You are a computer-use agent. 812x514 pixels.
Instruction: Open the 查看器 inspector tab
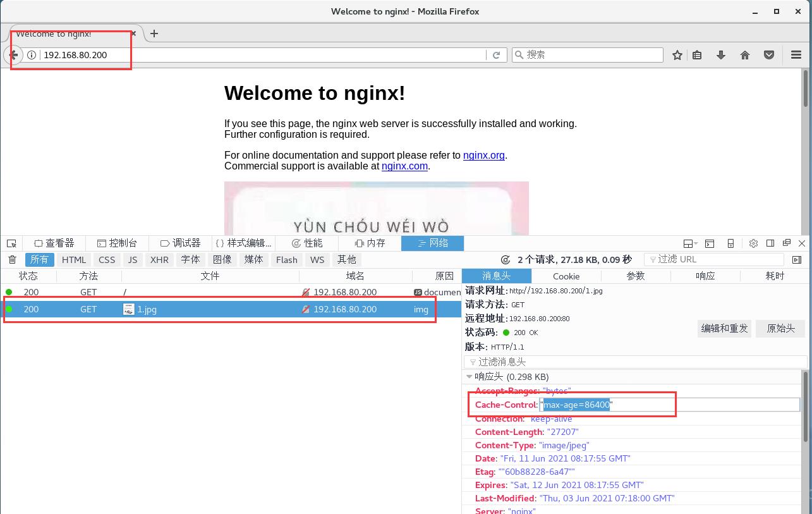(54, 243)
